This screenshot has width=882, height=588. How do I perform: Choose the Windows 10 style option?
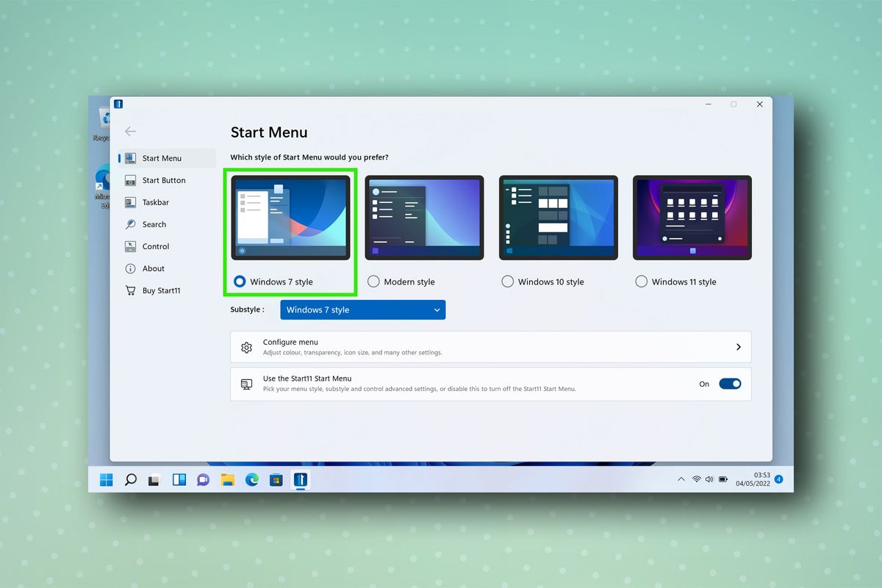pos(508,282)
